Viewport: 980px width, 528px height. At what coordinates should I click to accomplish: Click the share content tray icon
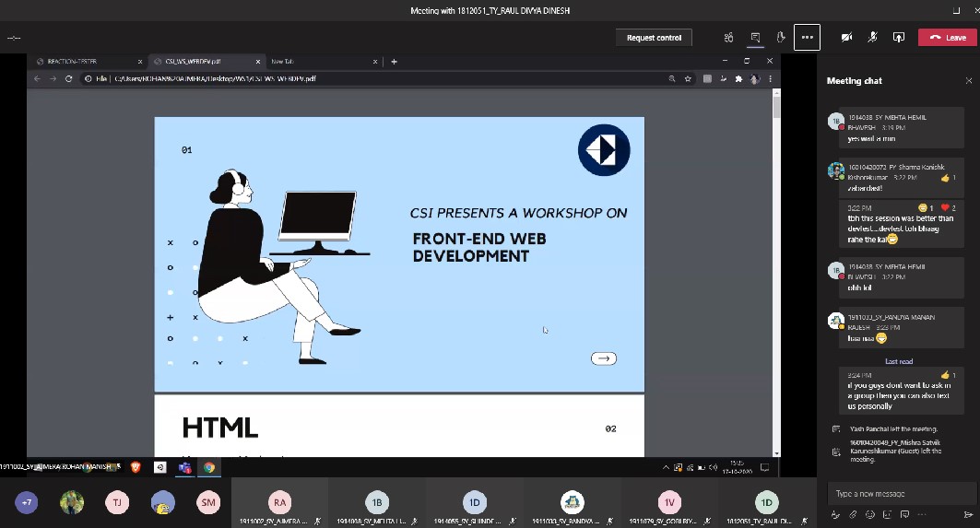click(x=899, y=38)
